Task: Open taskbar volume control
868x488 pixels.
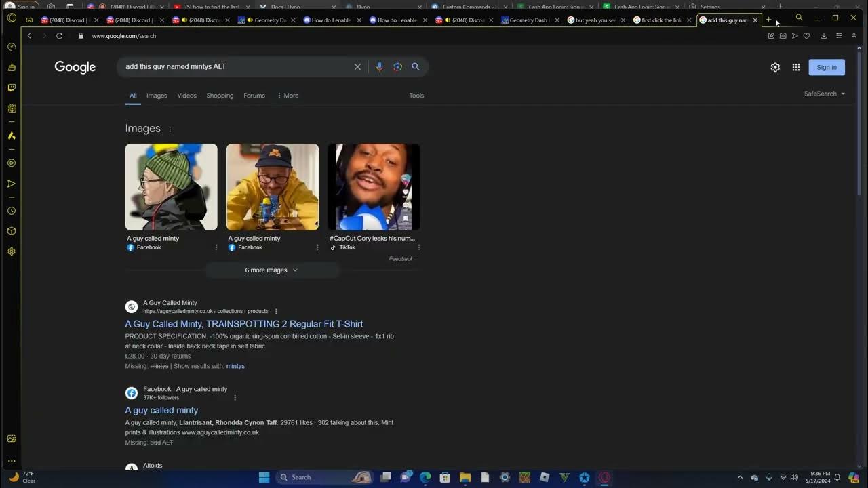Action: point(794,477)
